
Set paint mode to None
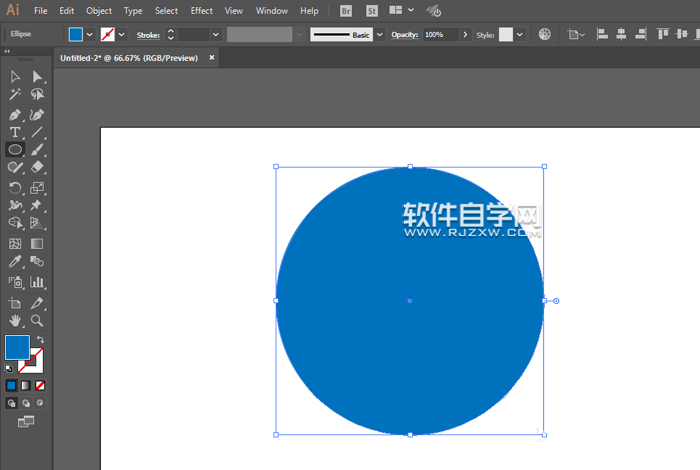click(40, 385)
